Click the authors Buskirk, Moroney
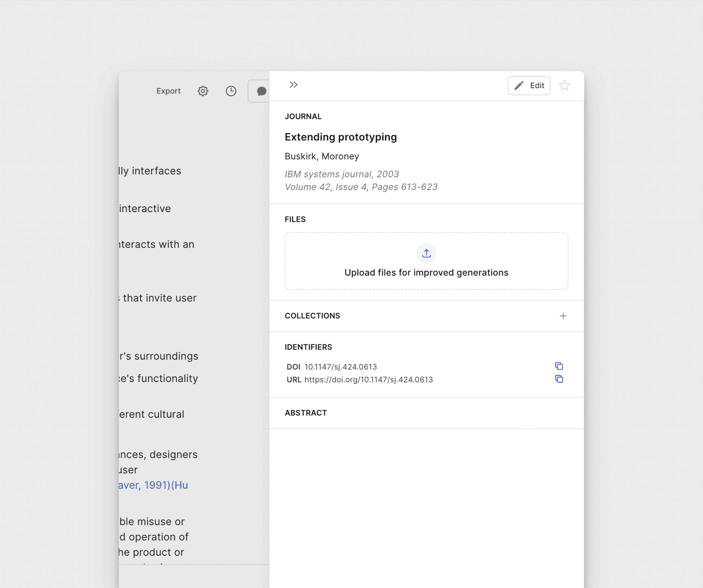The height and width of the screenshot is (588, 703). click(x=322, y=157)
